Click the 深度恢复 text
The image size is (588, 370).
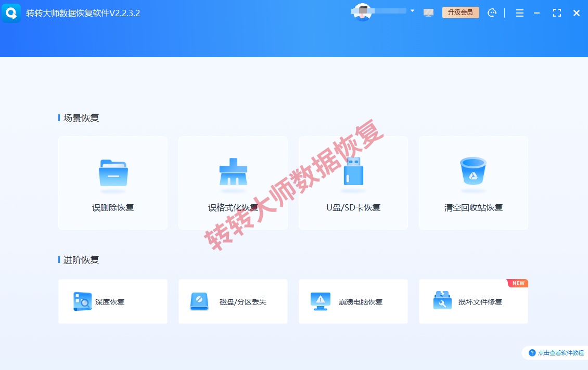click(109, 302)
